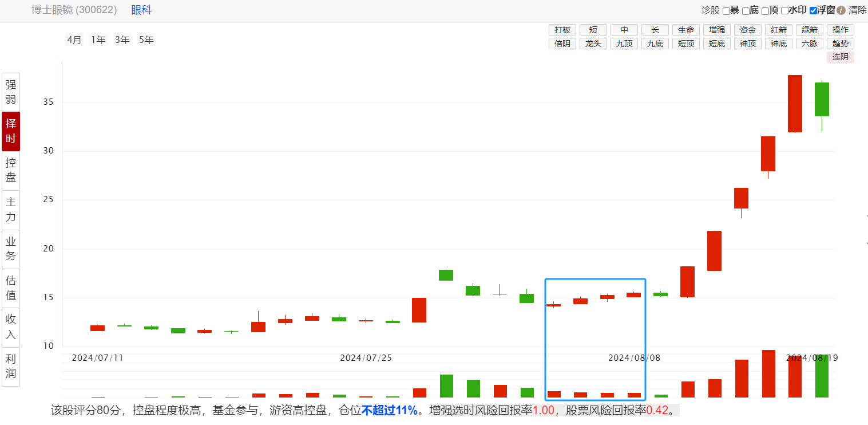The width and height of the screenshot is (868, 425).
Task: Click the 博士眼镜 (300622) stock title
Action: click(74, 10)
